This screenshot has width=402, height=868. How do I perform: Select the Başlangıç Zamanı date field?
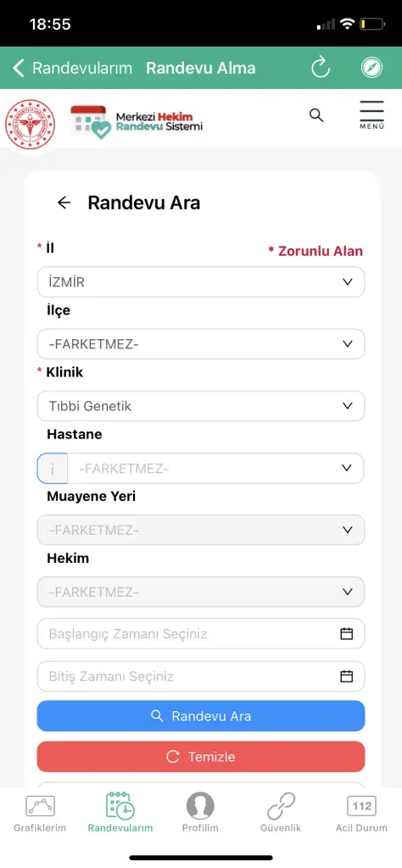pos(201,633)
